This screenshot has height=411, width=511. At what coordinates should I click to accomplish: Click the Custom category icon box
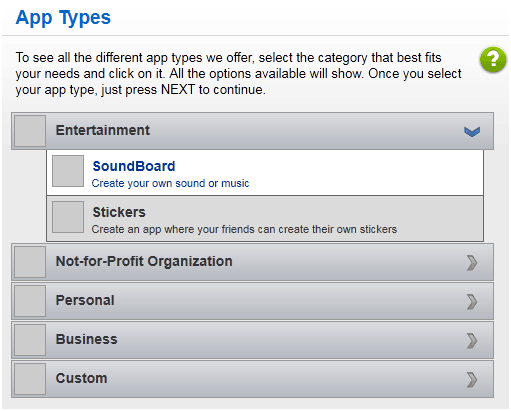[30, 379]
